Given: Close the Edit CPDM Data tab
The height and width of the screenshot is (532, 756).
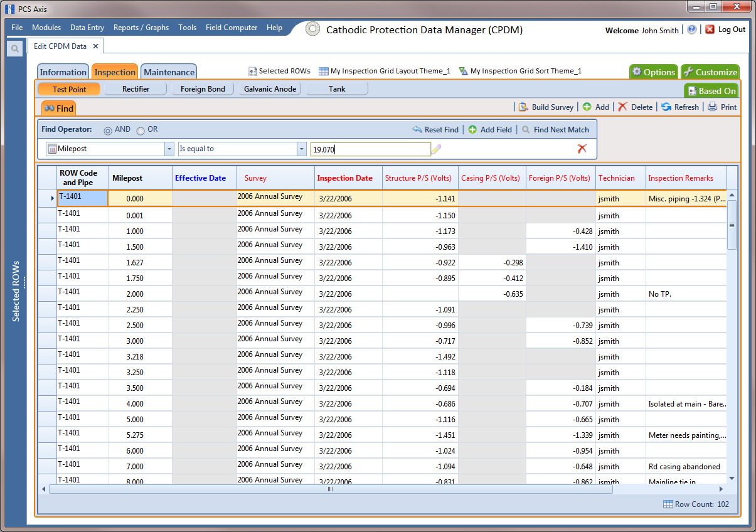Looking at the screenshot, I should [96, 46].
